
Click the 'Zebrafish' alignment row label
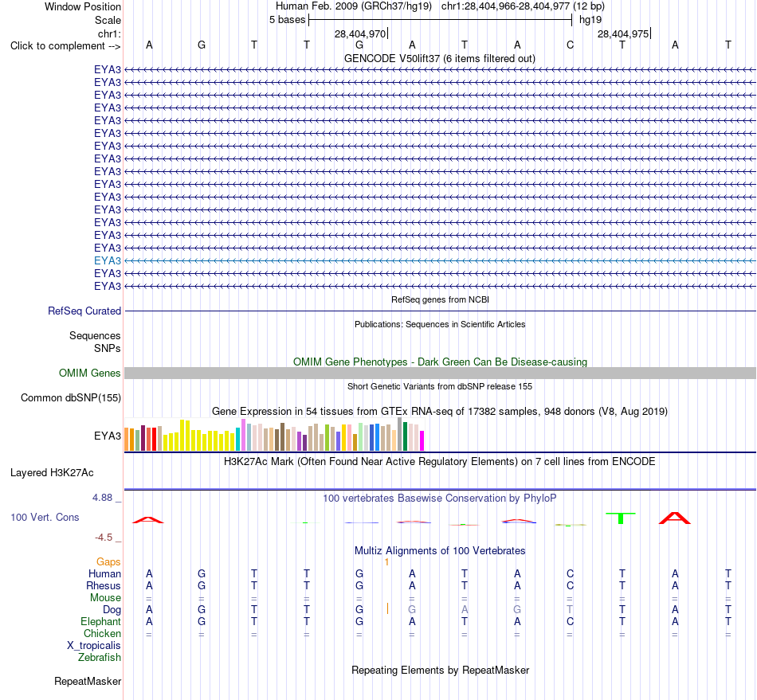pos(100,658)
